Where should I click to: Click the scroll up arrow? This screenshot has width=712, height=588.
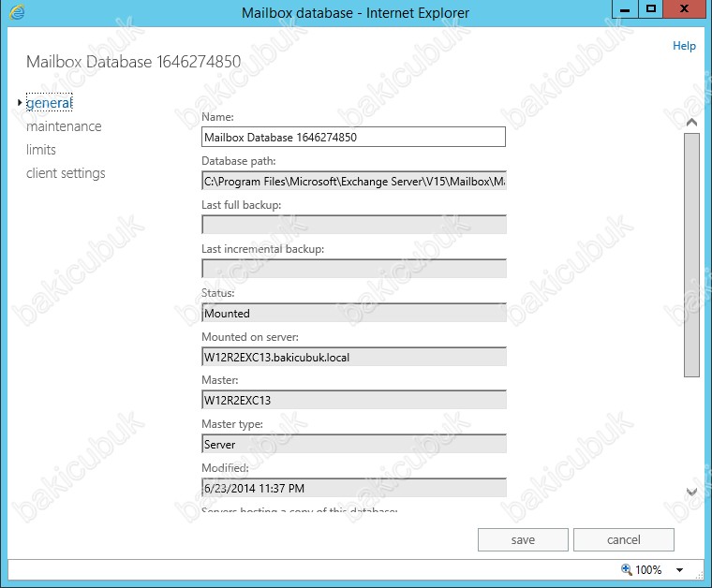point(691,122)
